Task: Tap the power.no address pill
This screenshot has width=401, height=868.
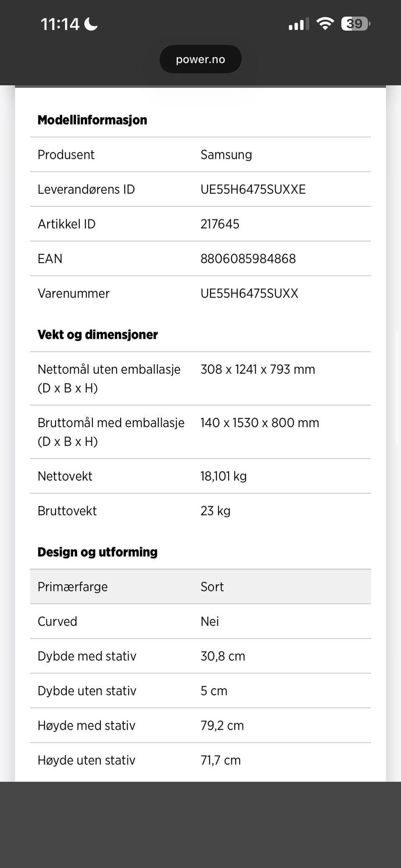Action: tap(200, 59)
